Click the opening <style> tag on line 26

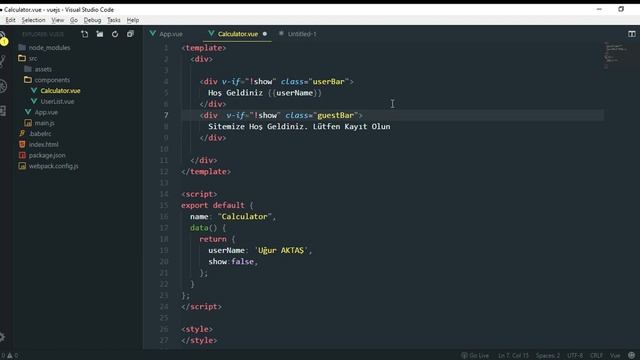point(197,329)
